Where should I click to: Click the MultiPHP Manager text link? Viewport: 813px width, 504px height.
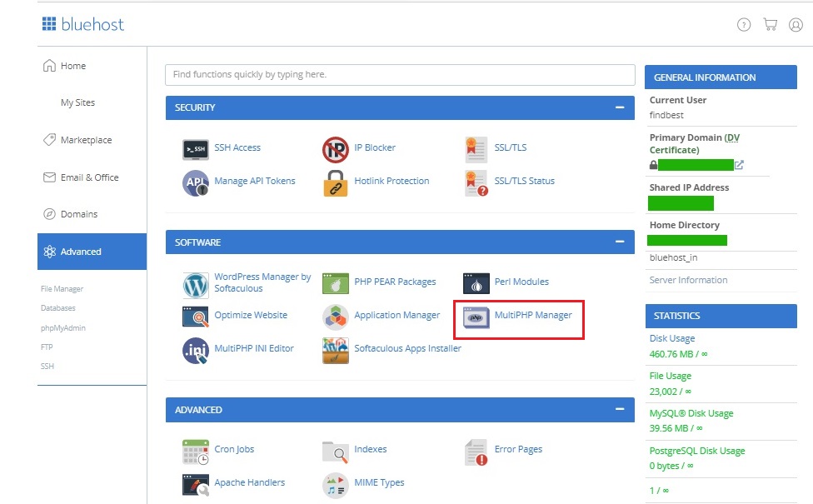pyautogui.click(x=533, y=315)
